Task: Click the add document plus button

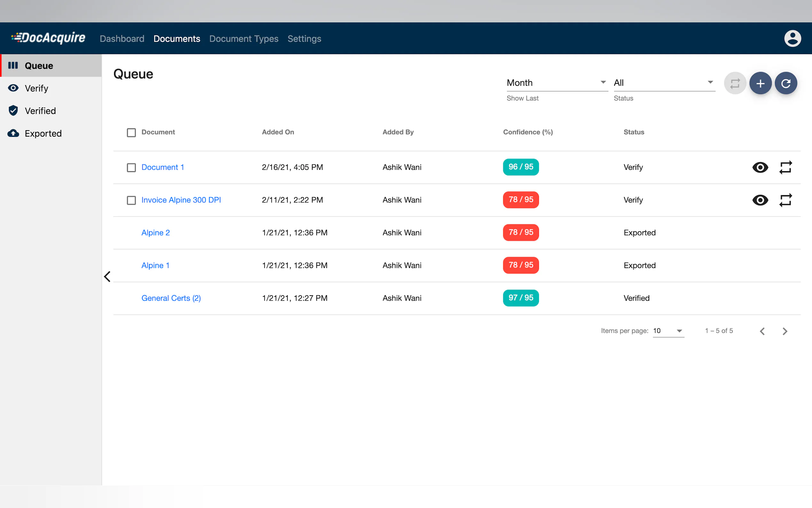Action: click(760, 83)
